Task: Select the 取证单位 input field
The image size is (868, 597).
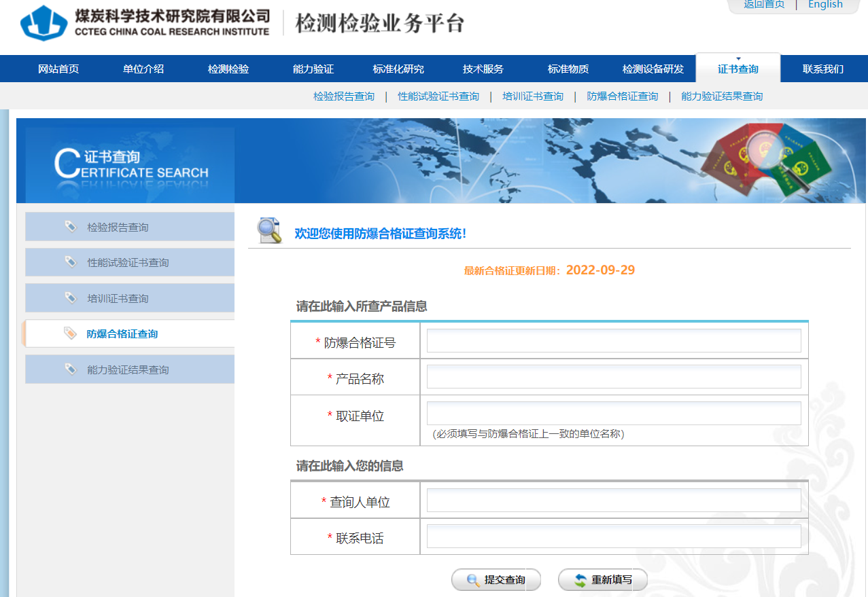Action: point(614,413)
